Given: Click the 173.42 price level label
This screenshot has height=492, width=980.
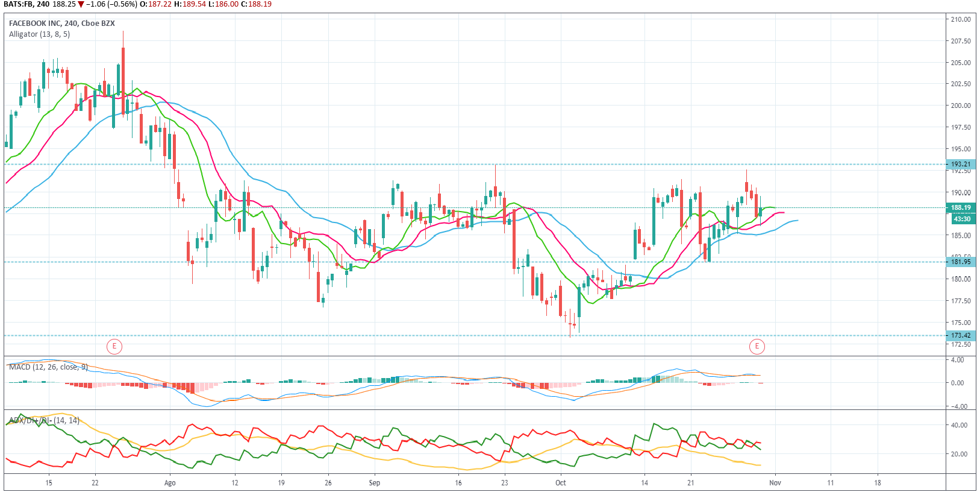Looking at the screenshot, I should point(961,335).
